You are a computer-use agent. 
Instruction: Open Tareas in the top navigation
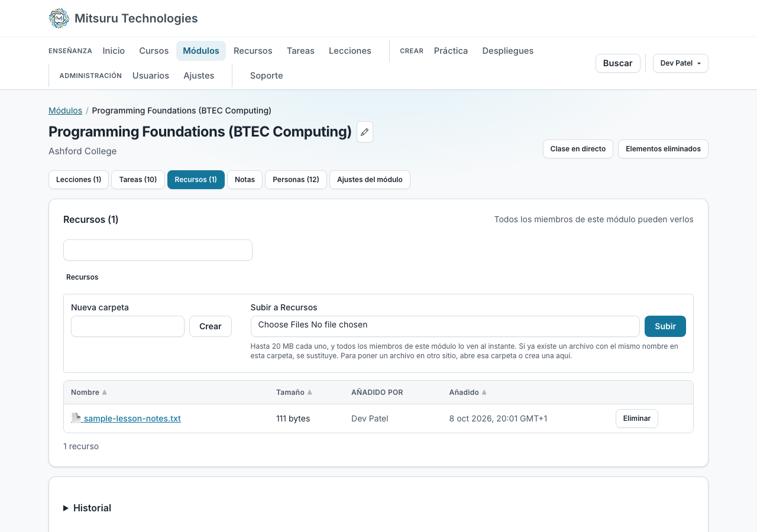pos(300,51)
